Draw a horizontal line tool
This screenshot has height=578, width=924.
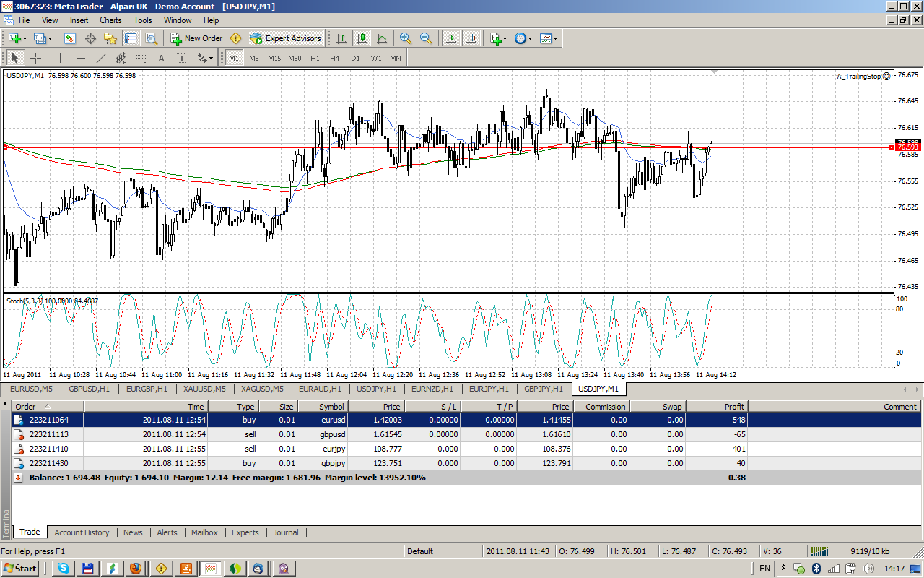click(x=80, y=58)
